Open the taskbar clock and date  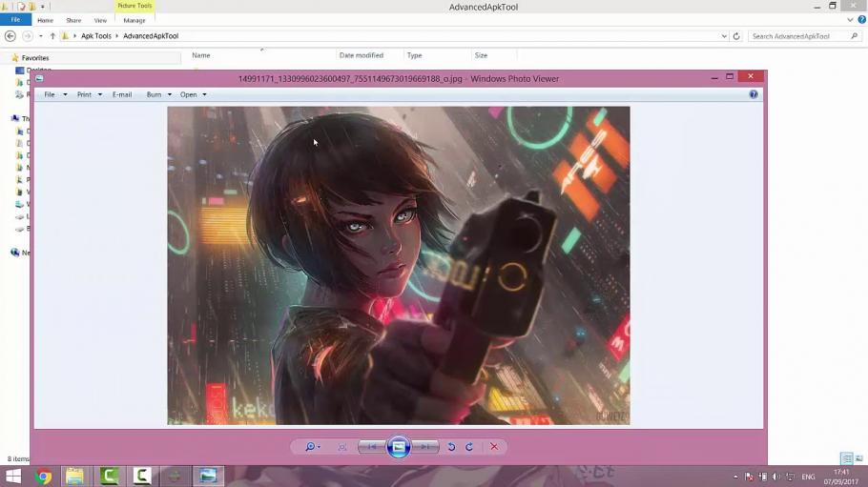(x=841, y=477)
